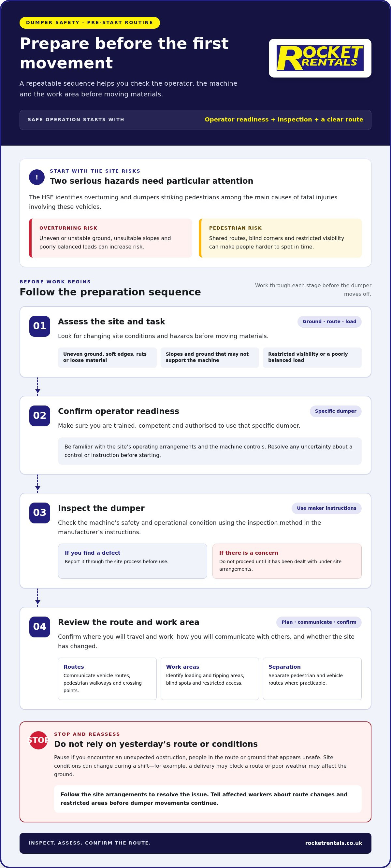
Task: Select the Separation card in step 04
Action: click(312, 679)
